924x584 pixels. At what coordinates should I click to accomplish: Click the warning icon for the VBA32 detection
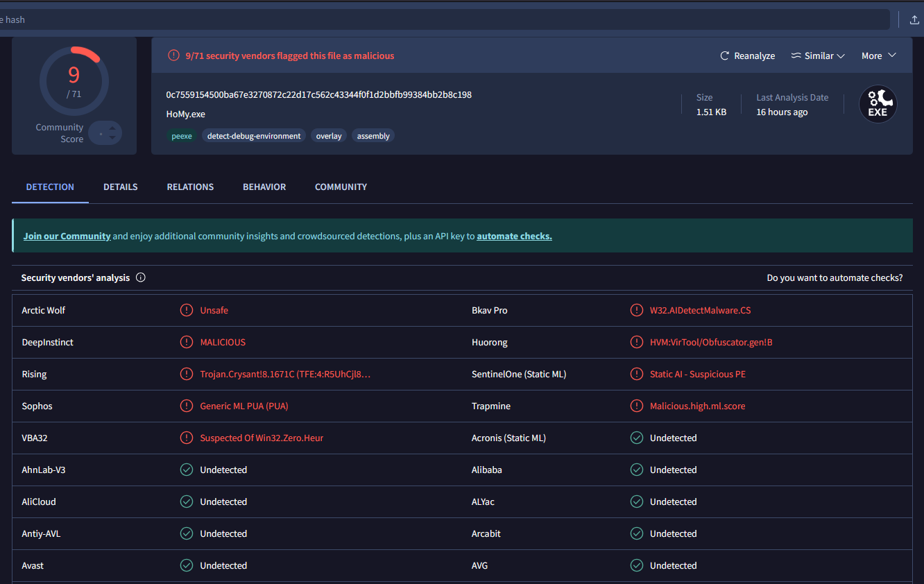[187, 438]
